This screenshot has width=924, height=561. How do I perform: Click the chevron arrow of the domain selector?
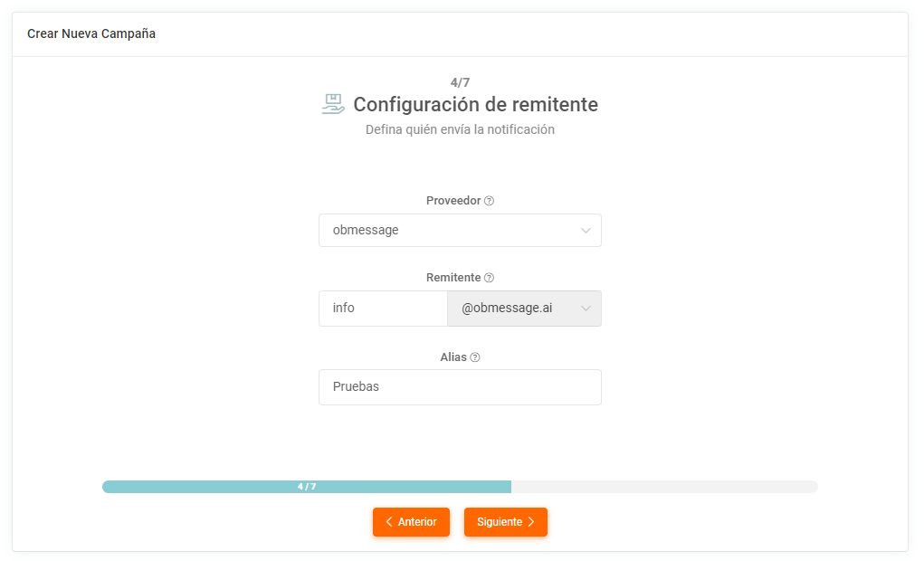tap(586, 309)
